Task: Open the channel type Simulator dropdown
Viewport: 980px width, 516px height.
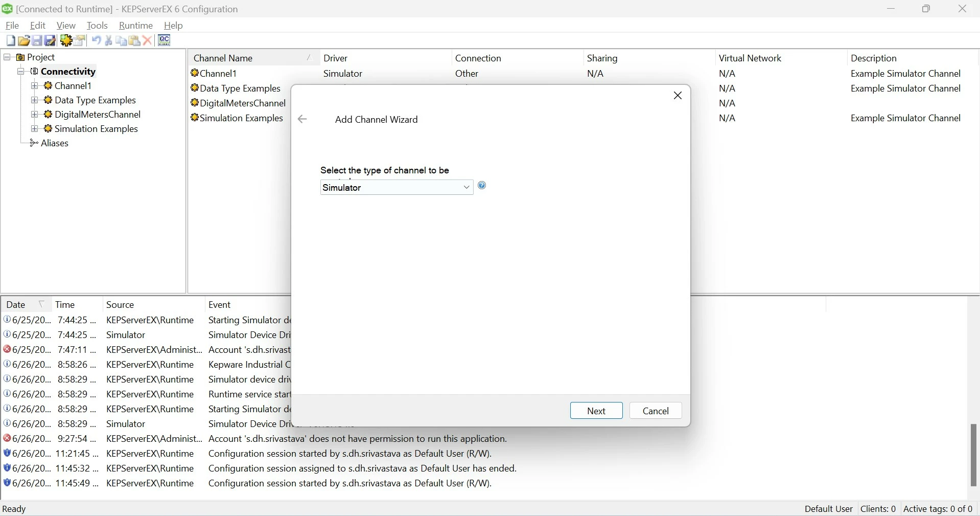Action: pos(466,188)
